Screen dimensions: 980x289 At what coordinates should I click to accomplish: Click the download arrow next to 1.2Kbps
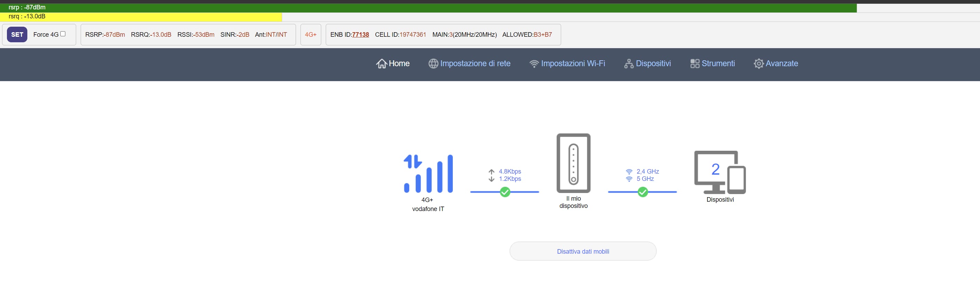coord(492,179)
